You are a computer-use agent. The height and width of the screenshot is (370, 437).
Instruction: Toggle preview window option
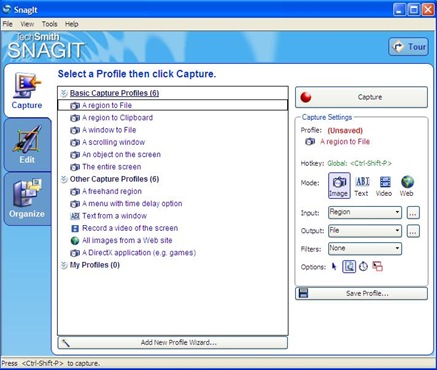[349, 267]
